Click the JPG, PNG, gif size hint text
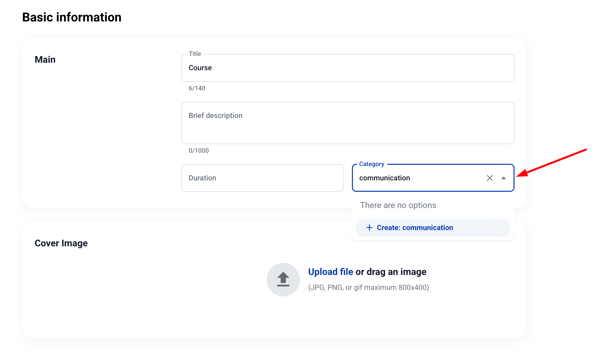 [368, 288]
